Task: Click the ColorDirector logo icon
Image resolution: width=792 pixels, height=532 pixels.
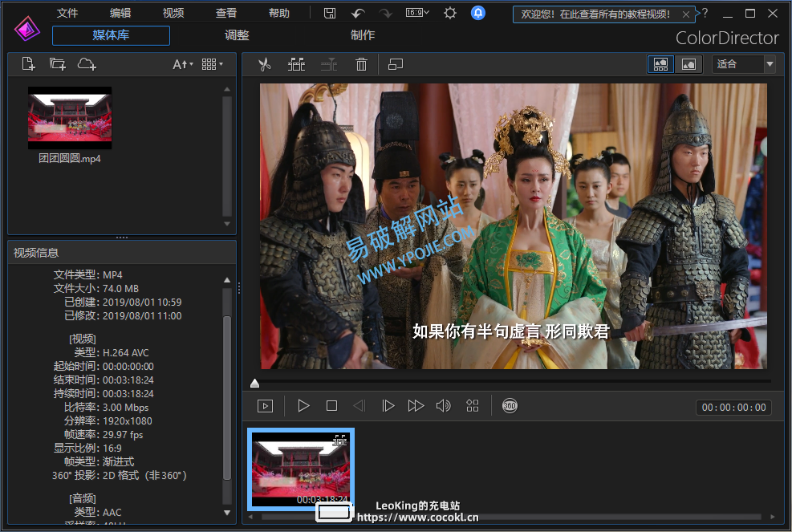Action: 27,30
